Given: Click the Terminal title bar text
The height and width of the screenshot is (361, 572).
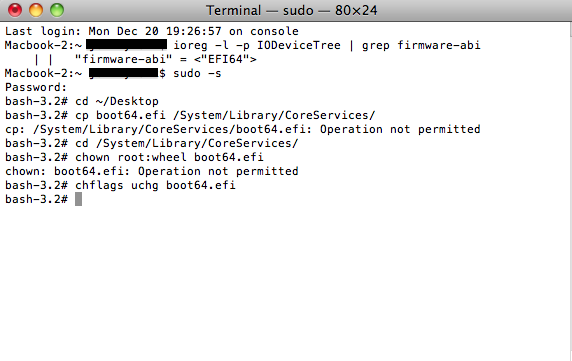Looking at the screenshot, I should coord(291,10).
